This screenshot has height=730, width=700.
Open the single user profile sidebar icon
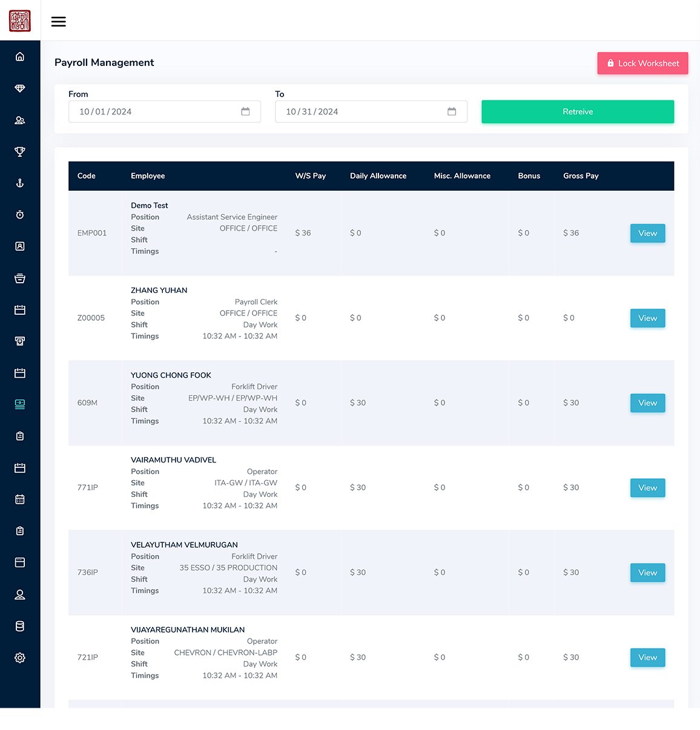[x=20, y=594]
